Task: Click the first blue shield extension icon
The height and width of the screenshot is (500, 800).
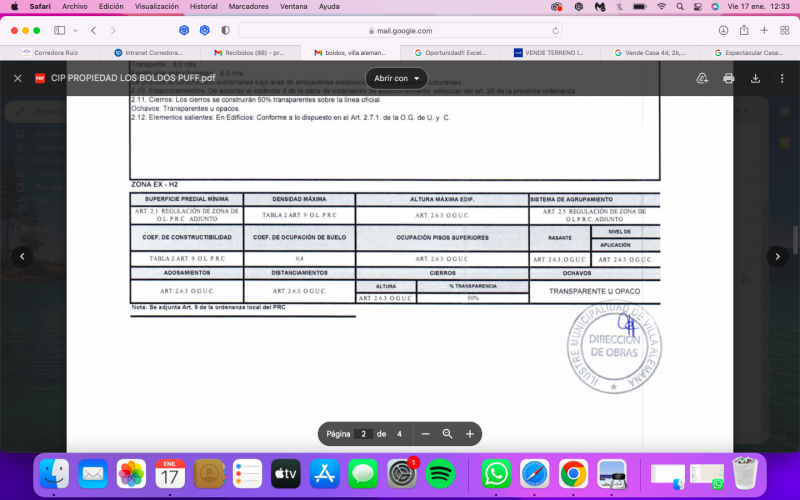Action: (x=184, y=31)
